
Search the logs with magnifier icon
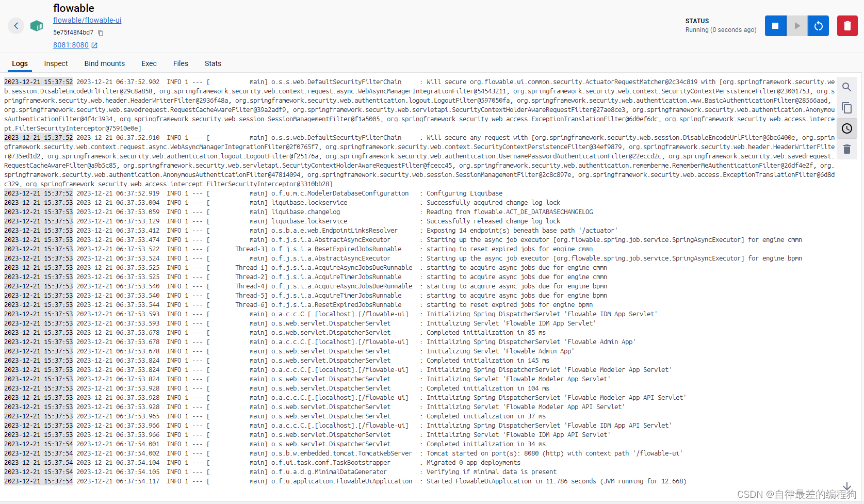click(x=847, y=87)
